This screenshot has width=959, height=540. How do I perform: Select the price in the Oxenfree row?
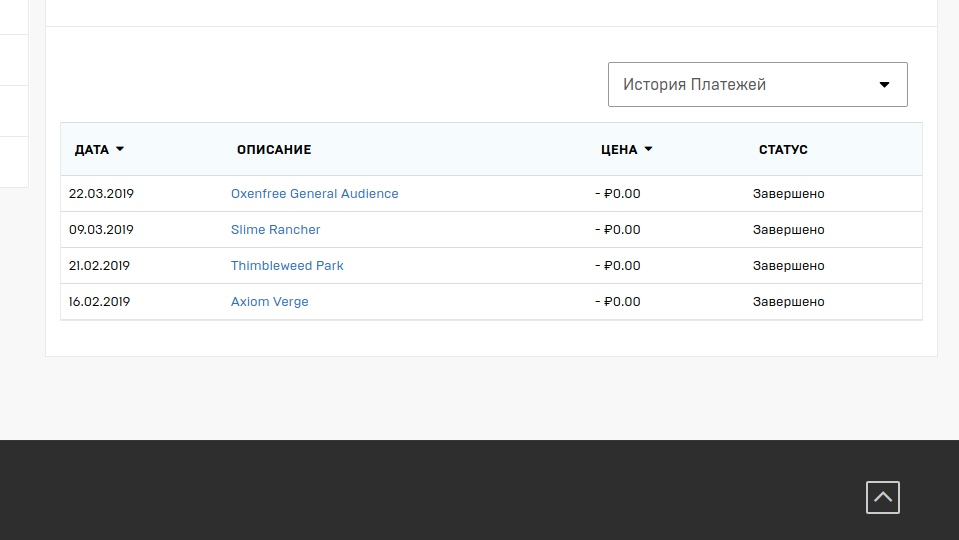(x=618, y=193)
